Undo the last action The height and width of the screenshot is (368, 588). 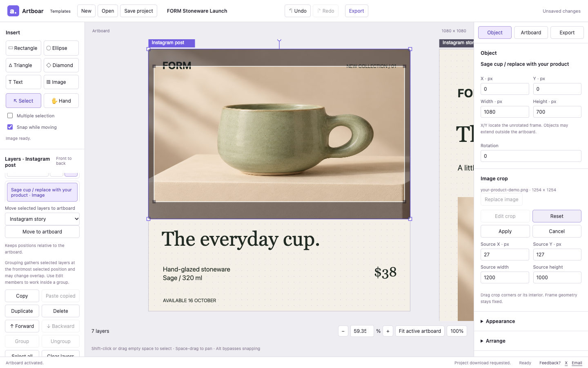pos(298,11)
